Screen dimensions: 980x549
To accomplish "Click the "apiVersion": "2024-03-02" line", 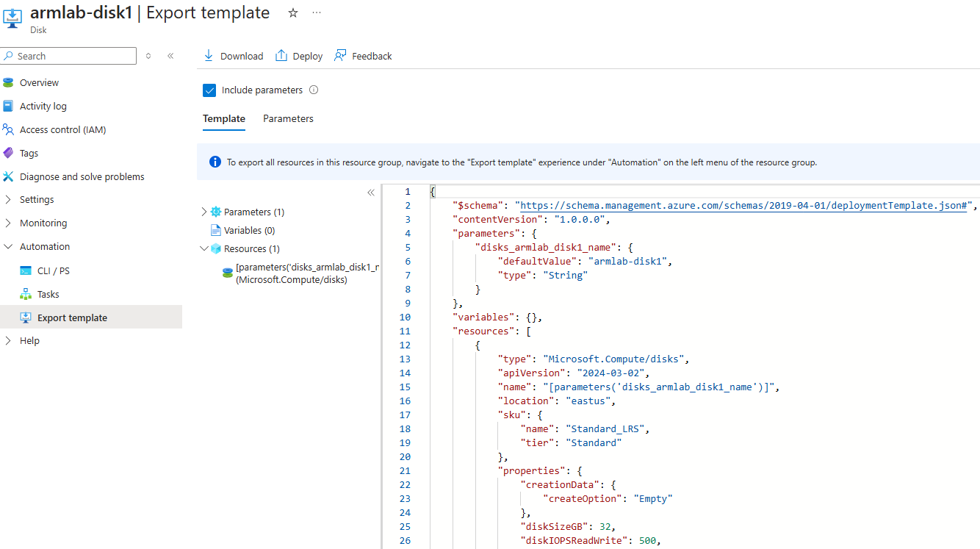I will [573, 373].
